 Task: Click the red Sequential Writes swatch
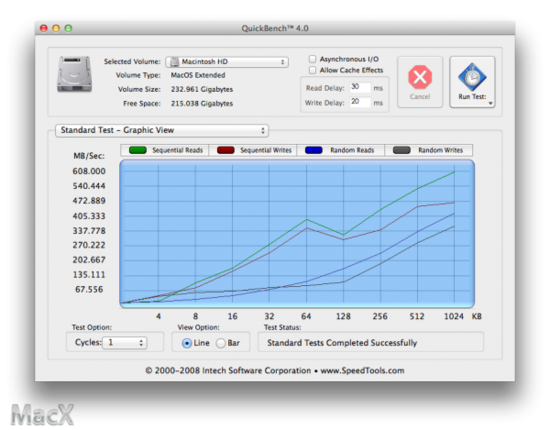pyautogui.click(x=226, y=150)
